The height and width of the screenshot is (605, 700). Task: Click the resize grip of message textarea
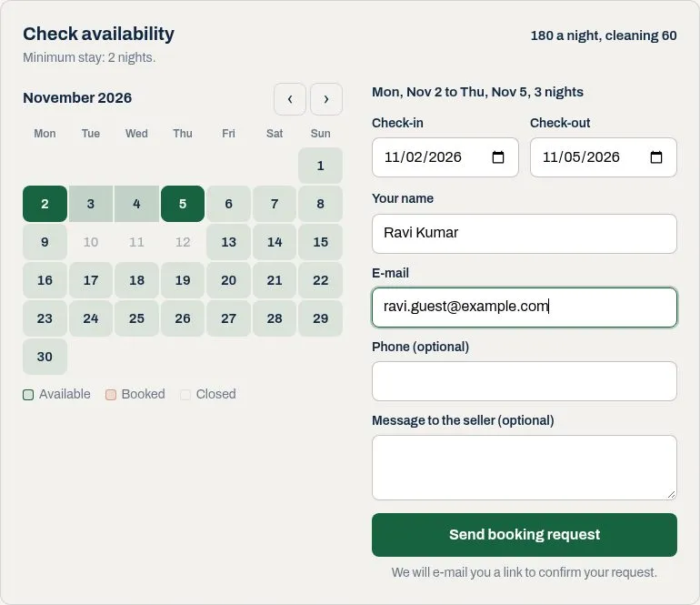[x=672, y=494]
